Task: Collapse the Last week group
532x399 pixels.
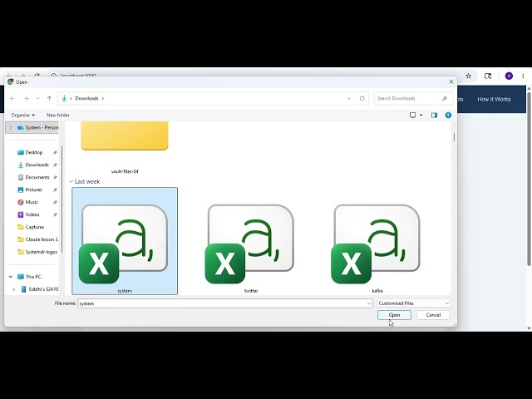Action: pyautogui.click(x=71, y=181)
